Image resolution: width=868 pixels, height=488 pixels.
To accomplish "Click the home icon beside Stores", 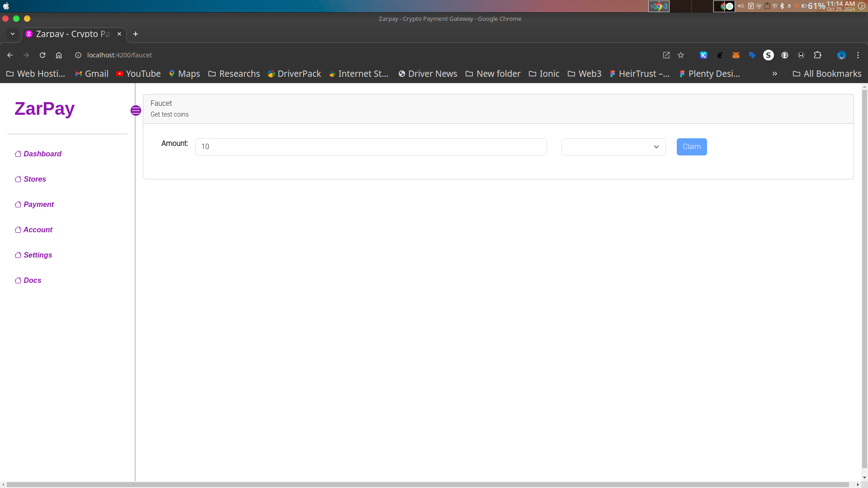I will point(18,179).
